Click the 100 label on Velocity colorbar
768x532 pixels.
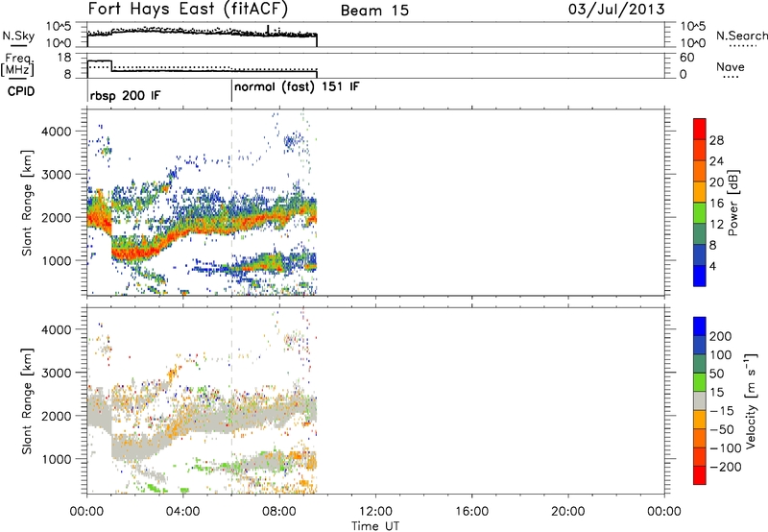[721, 355]
